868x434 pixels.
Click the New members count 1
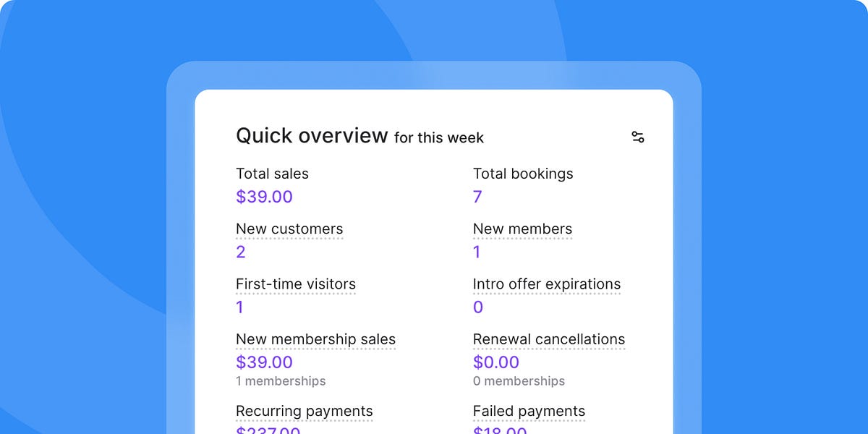[476, 252]
